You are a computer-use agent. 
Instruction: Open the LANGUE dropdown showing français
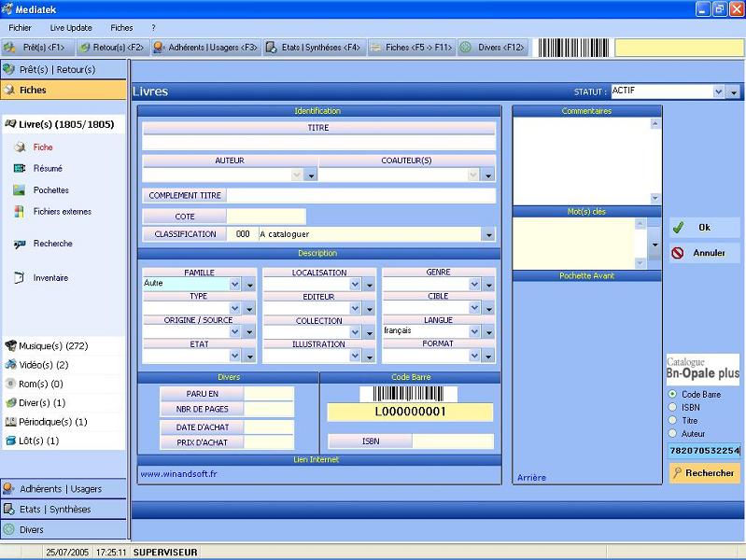tap(474, 331)
